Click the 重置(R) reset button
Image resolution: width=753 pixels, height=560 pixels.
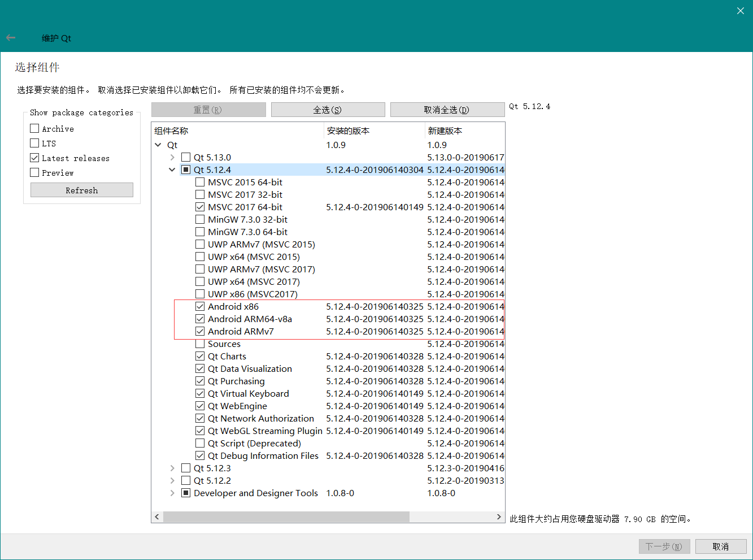pyautogui.click(x=208, y=110)
